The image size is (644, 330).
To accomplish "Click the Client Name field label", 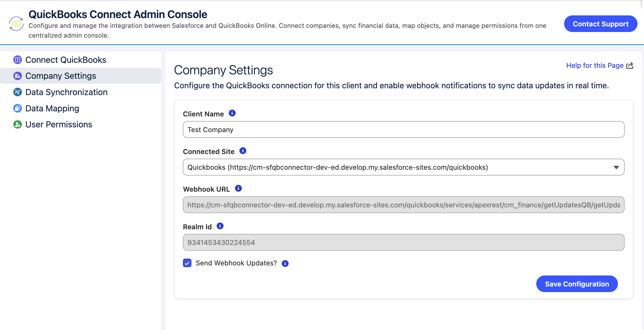I will point(203,114).
